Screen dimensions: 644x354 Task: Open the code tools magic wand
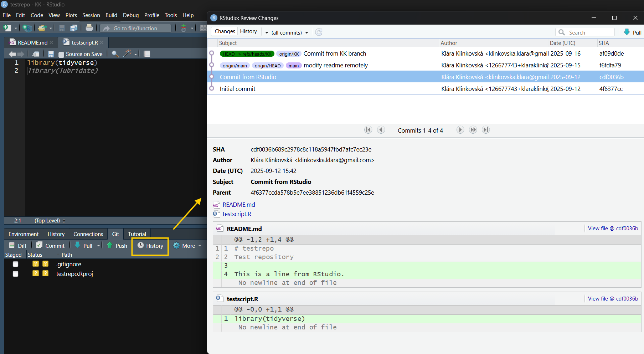pyautogui.click(x=128, y=54)
